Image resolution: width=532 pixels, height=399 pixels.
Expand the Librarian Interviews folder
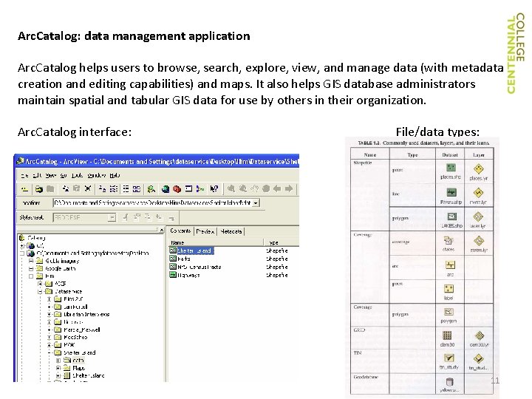tap(50, 315)
